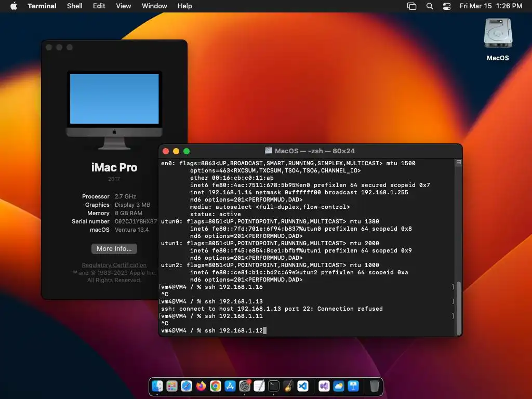Open System Settings from the dock
The image size is (532, 399).
(x=245, y=386)
